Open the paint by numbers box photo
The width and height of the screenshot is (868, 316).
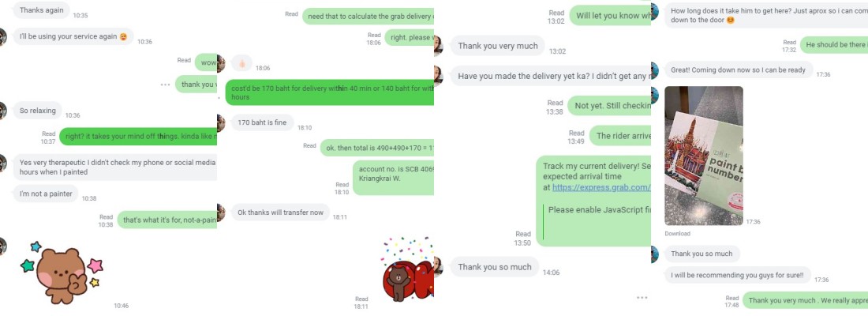pyautogui.click(x=704, y=156)
